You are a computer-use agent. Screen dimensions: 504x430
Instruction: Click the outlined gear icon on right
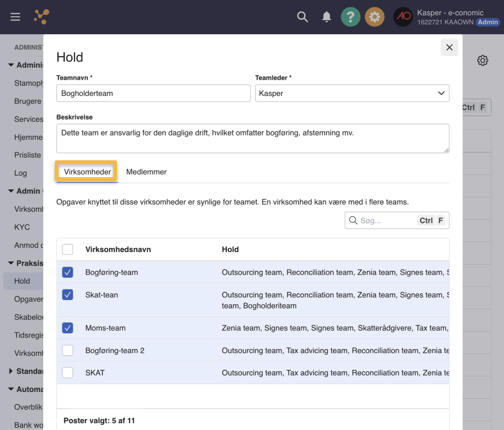(x=482, y=60)
